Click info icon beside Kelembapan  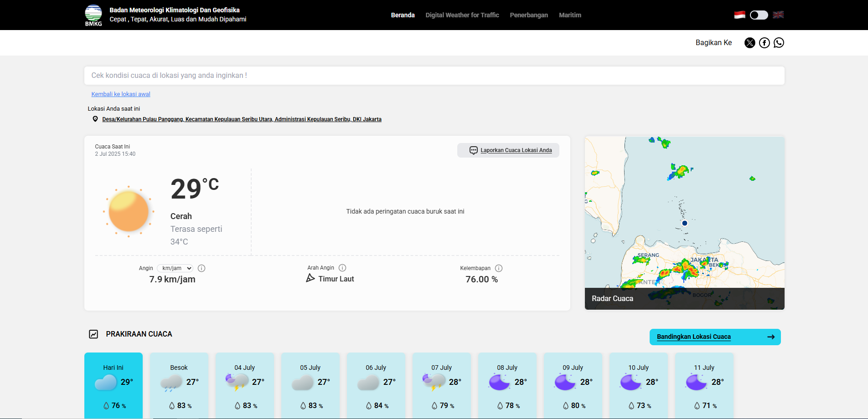[x=499, y=268]
